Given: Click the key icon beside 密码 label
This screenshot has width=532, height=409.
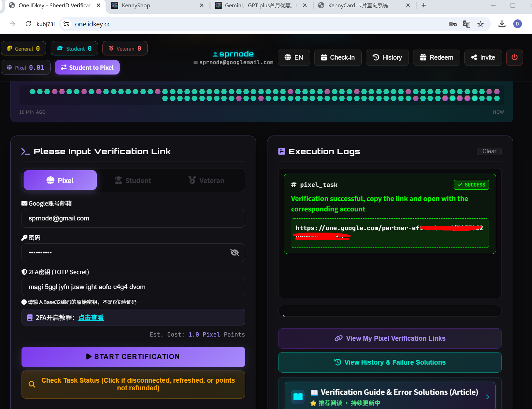Looking at the screenshot, I should (24, 238).
